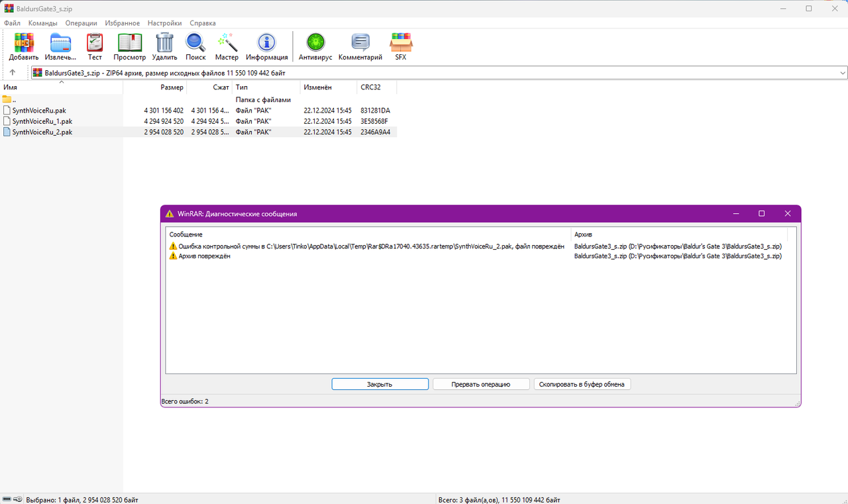Sort by the Сжат column header
This screenshot has width=848, height=504.
click(x=210, y=87)
